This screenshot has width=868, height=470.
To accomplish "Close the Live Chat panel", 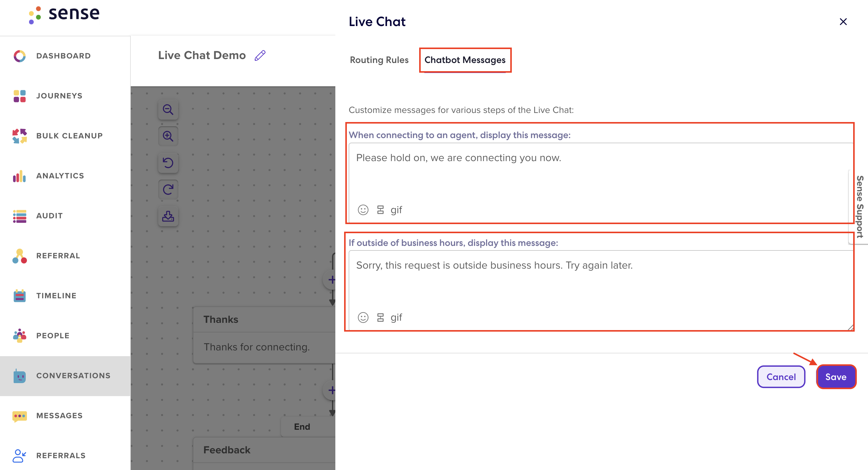I will pyautogui.click(x=843, y=22).
